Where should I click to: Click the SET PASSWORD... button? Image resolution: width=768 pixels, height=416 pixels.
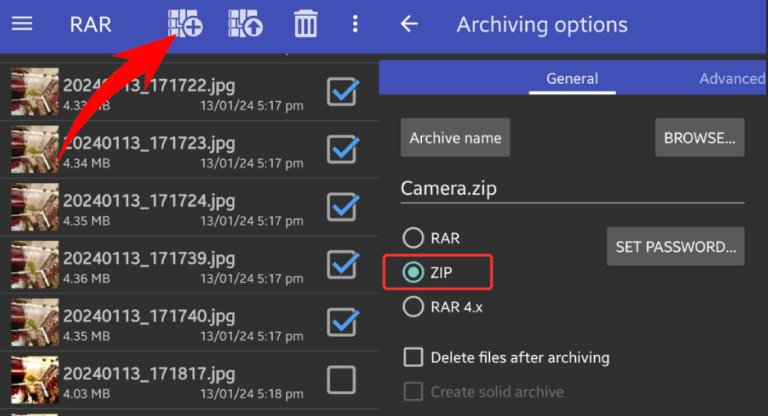[x=675, y=246]
